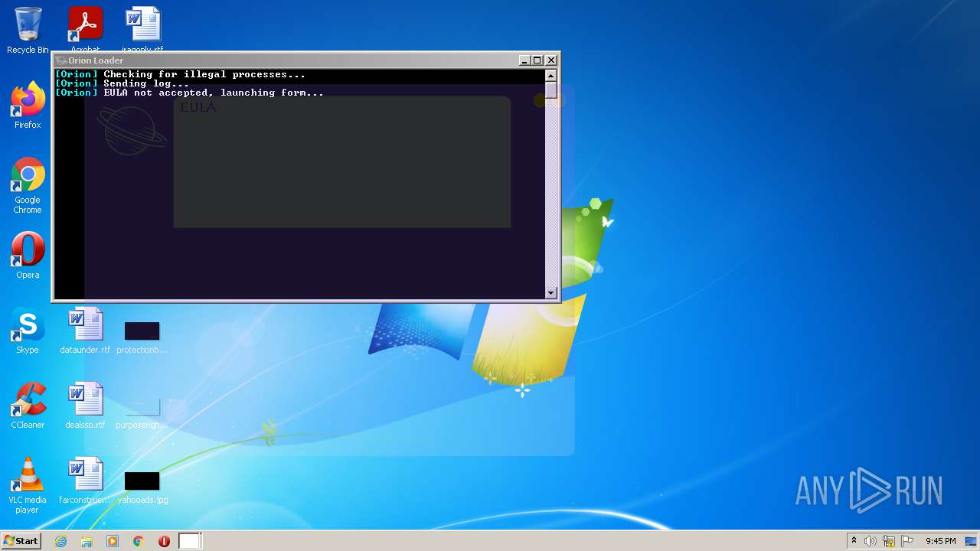980x551 pixels.
Task: Click the 'Checking for illegal processes...' console line
Action: 180,74
